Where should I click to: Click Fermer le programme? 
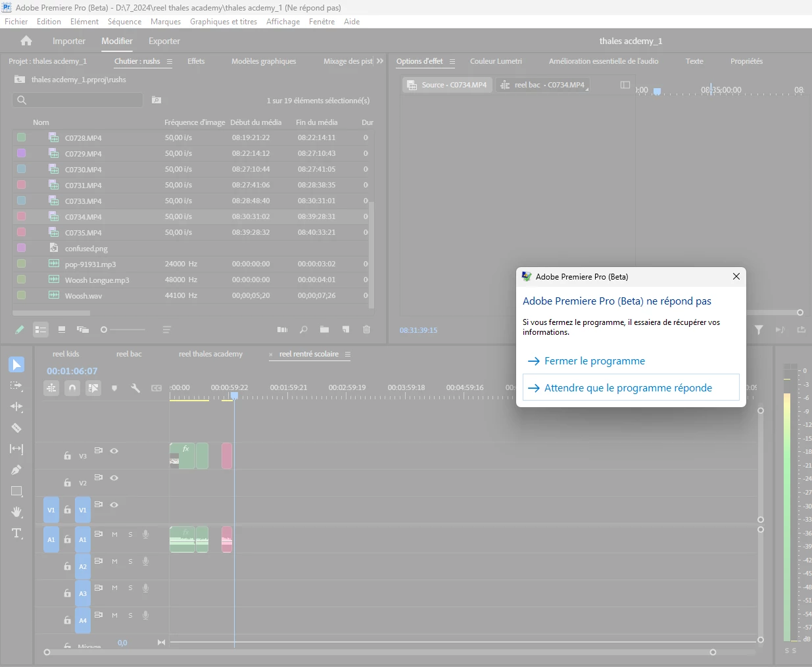594,361
